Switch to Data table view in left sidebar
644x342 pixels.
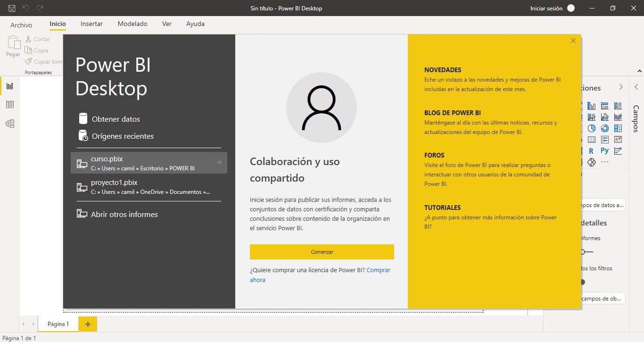coord(10,105)
